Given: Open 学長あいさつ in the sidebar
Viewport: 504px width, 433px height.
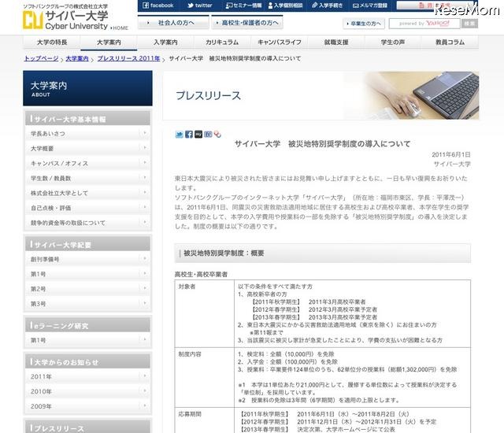Looking at the screenshot, I should pyautogui.click(x=87, y=133).
